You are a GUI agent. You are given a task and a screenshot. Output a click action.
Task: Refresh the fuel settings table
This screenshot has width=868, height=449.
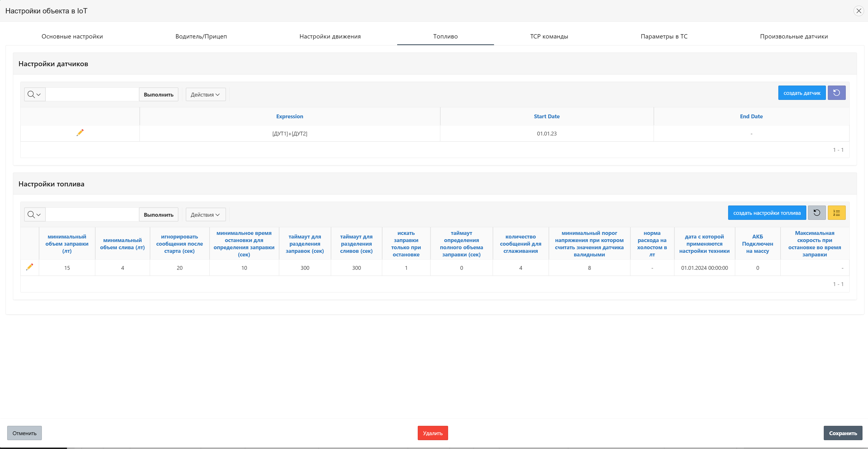point(816,213)
